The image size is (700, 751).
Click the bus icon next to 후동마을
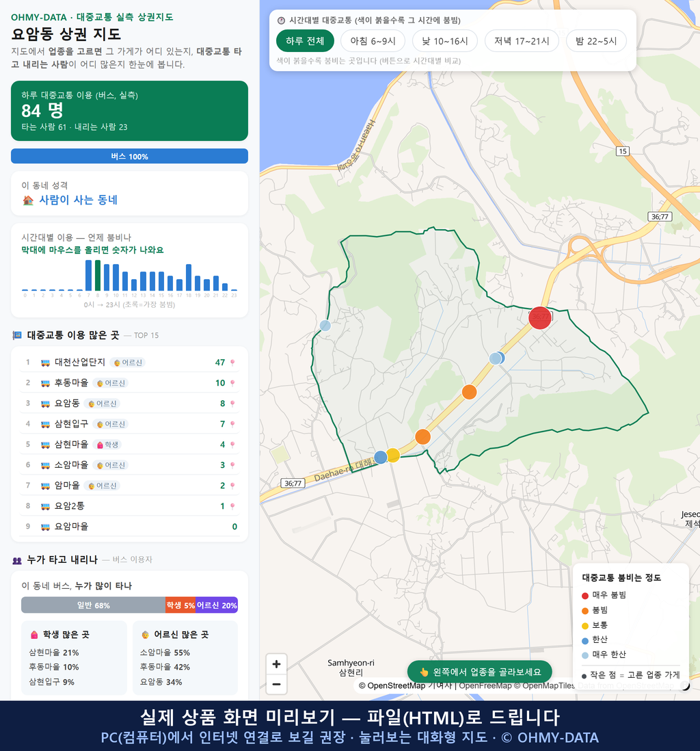pyautogui.click(x=46, y=383)
